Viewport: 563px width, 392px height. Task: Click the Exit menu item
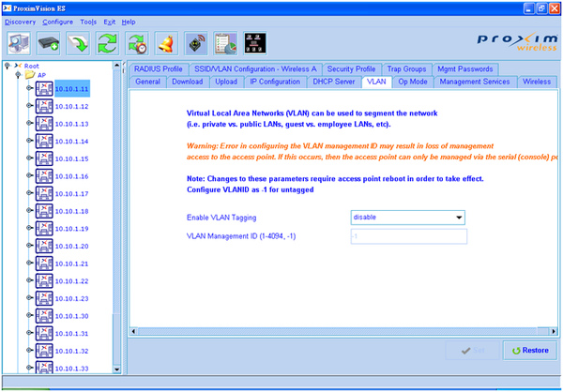coord(109,22)
